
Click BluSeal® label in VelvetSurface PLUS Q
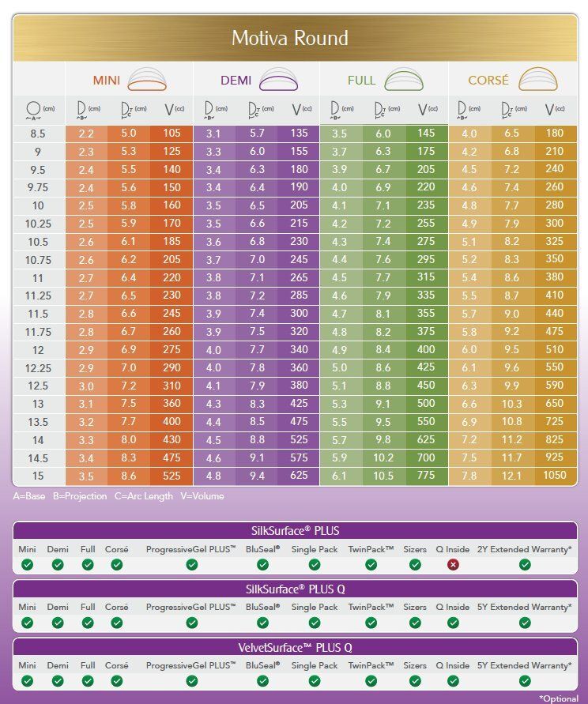pyautogui.click(x=262, y=665)
